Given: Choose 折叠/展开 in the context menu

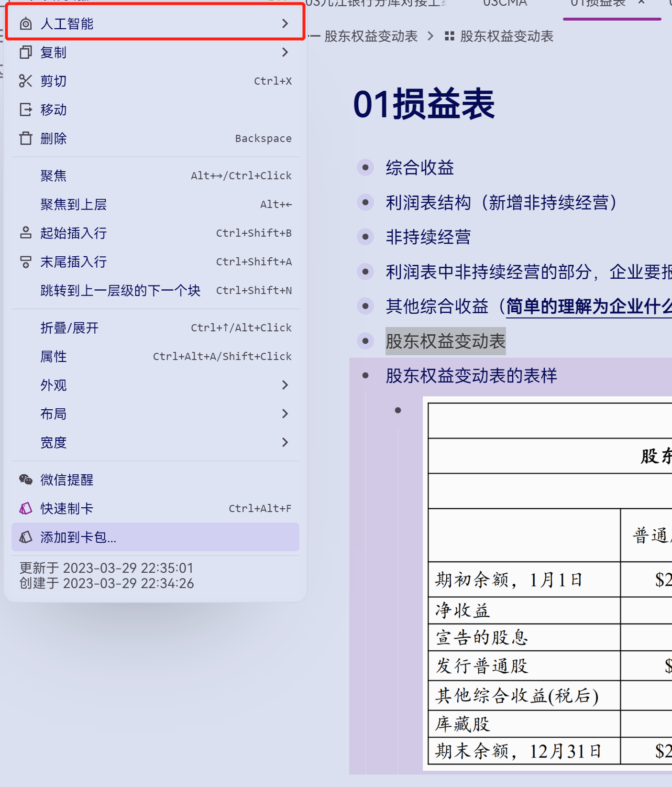Looking at the screenshot, I should (69, 328).
